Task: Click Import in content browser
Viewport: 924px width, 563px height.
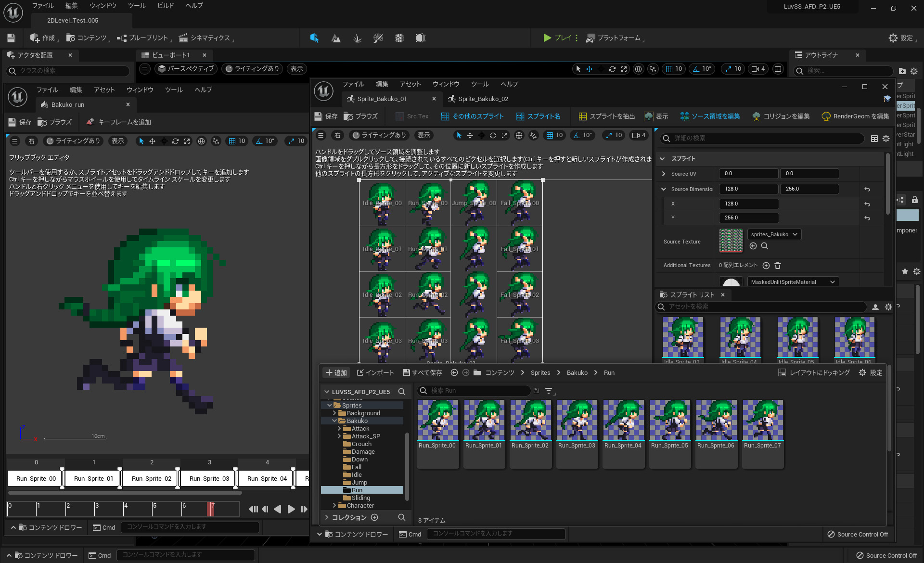Action: [375, 373]
